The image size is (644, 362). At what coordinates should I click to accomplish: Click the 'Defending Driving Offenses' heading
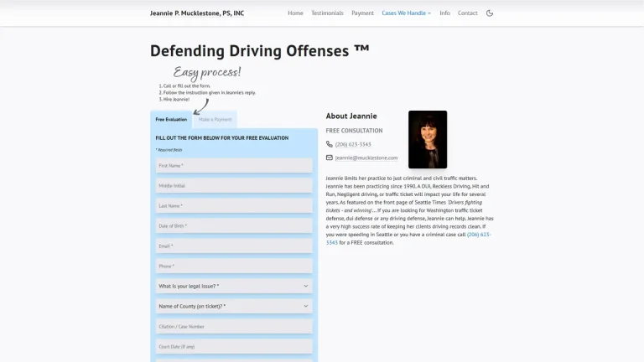click(260, 51)
